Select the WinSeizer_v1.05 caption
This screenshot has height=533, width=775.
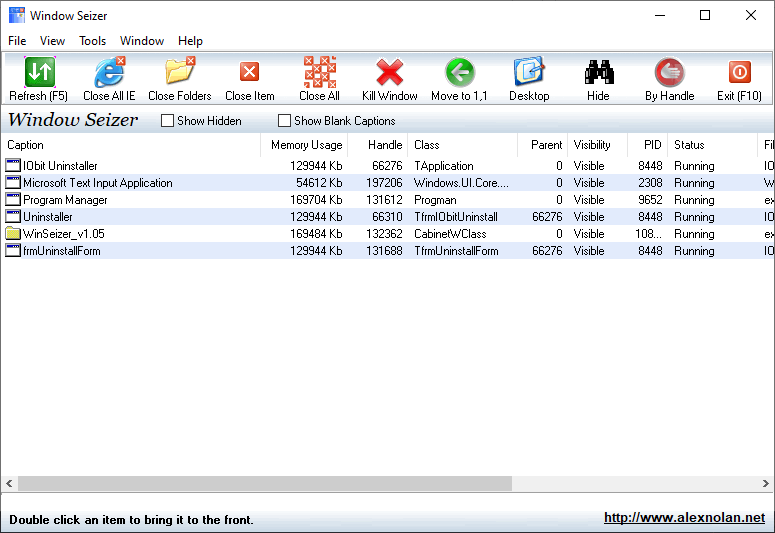point(64,234)
